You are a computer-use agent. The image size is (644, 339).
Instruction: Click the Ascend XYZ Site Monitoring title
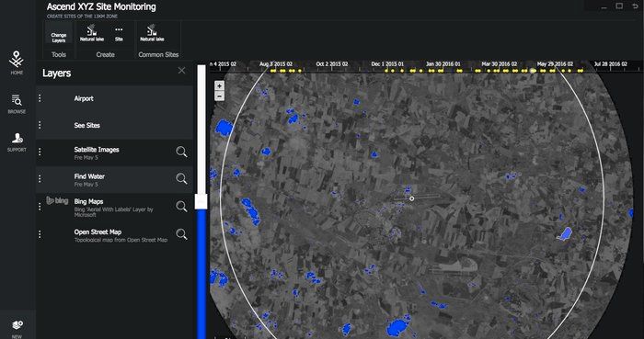tap(101, 7)
